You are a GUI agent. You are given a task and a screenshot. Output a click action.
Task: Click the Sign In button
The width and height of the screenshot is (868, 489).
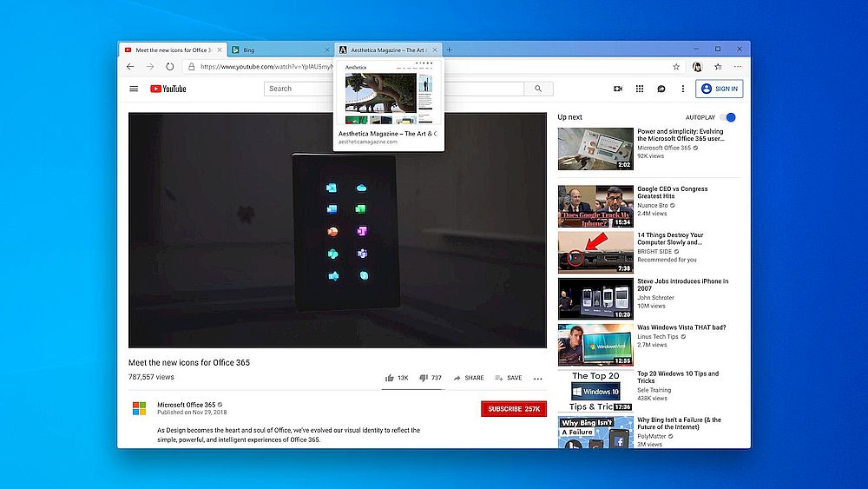(x=719, y=89)
